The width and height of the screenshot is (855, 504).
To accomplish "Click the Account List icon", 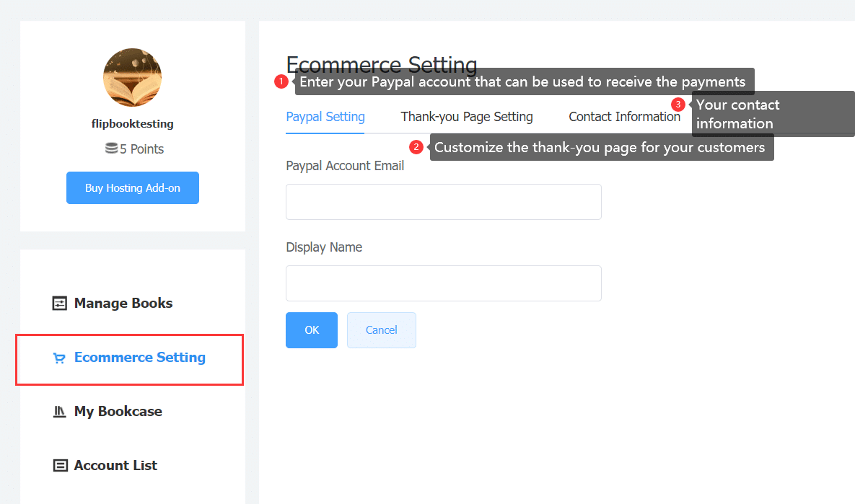I will [x=60, y=465].
